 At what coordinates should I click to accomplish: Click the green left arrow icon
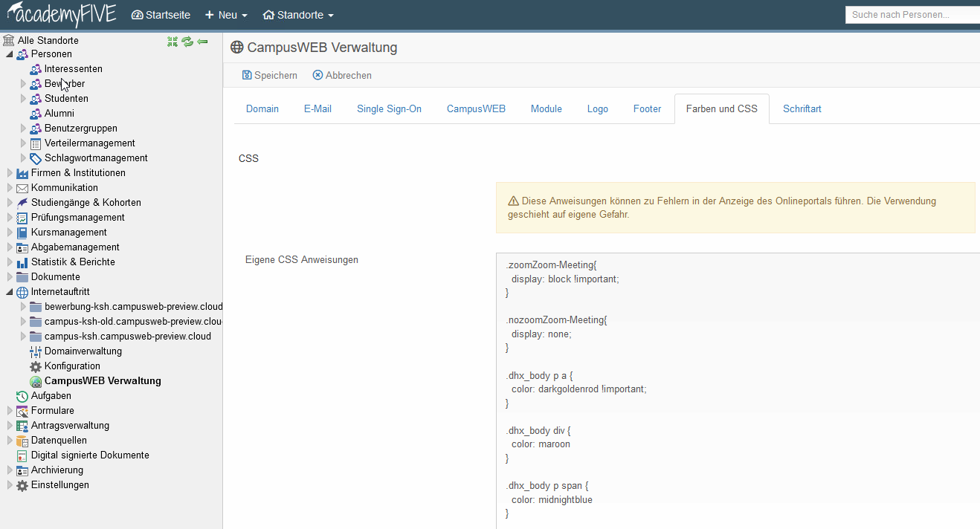pyautogui.click(x=202, y=42)
